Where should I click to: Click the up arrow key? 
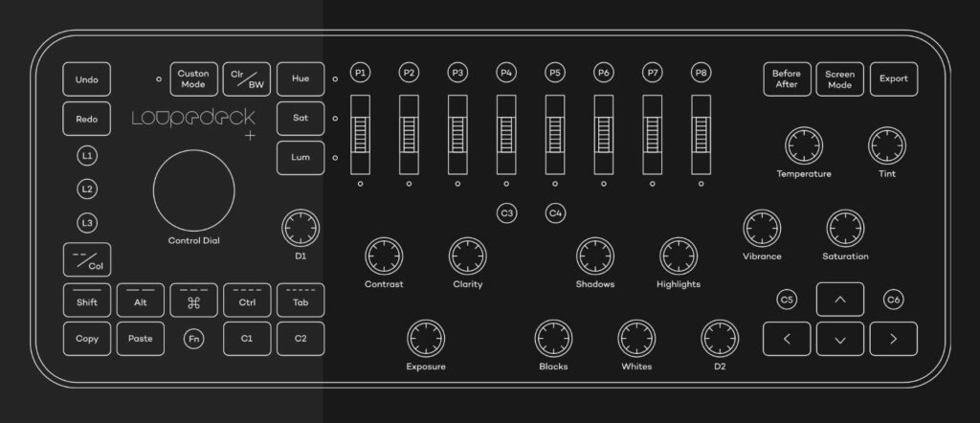(839, 300)
